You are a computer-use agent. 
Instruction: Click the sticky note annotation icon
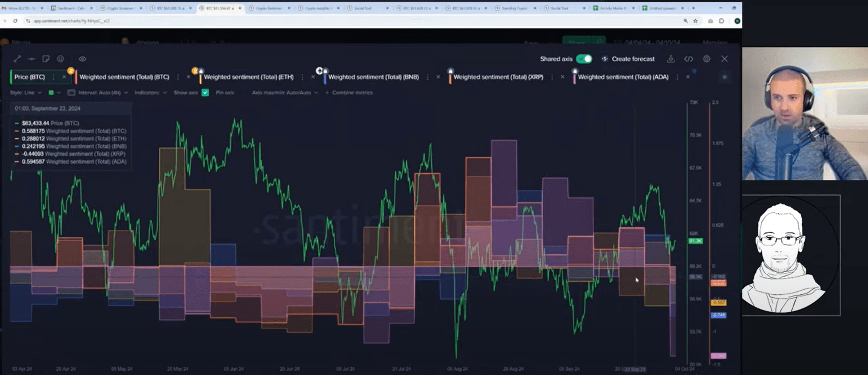(46, 59)
